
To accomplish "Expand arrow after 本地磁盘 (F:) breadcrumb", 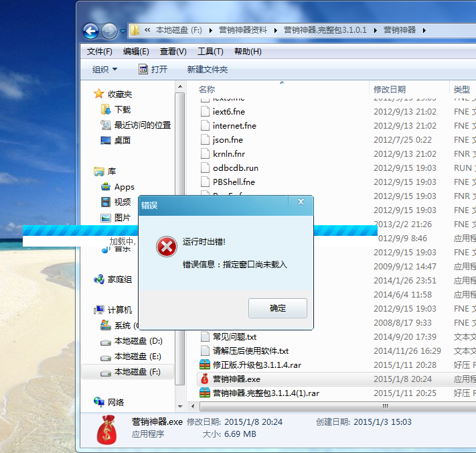I will 210,30.
